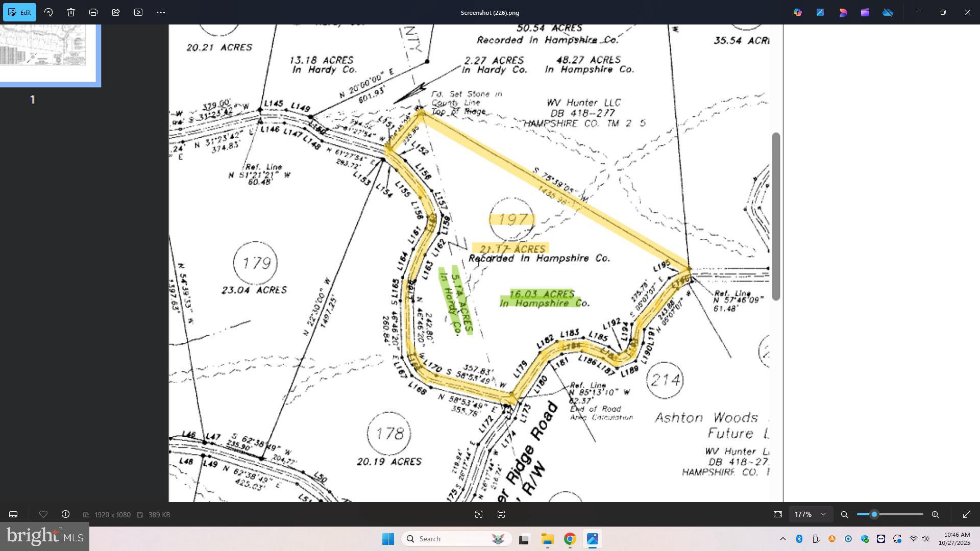Click the visual search scan icon
The height and width of the screenshot is (551, 980).
pyautogui.click(x=479, y=515)
